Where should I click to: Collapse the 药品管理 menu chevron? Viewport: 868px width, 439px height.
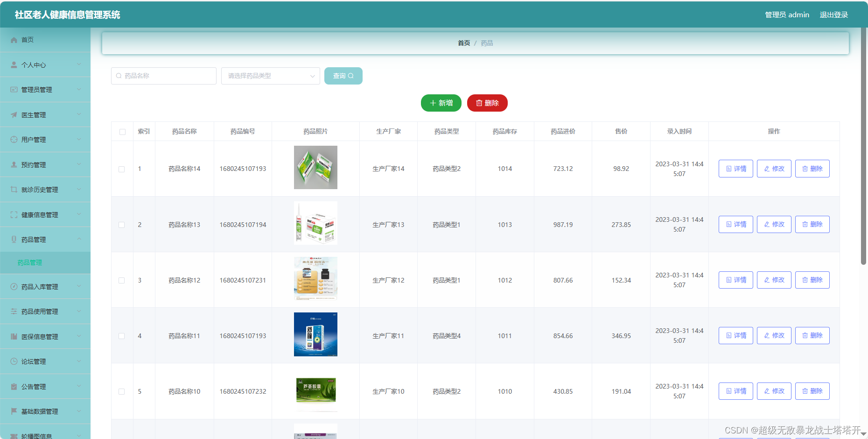click(x=79, y=239)
